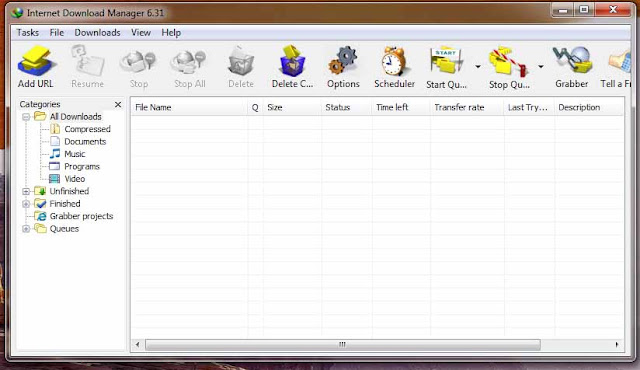The width and height of the screenshot is (640, 370).
Task: Sort by Status column header
Action: coord(347,107)
